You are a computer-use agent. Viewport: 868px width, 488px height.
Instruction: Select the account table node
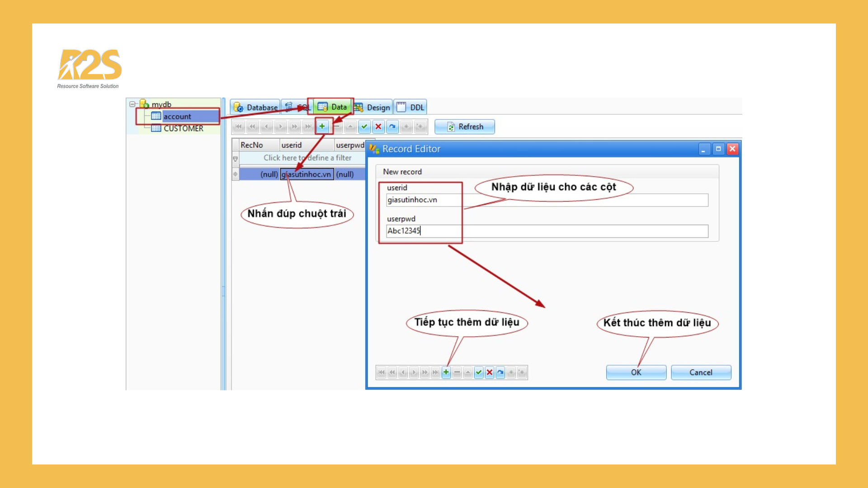[177, 116]
